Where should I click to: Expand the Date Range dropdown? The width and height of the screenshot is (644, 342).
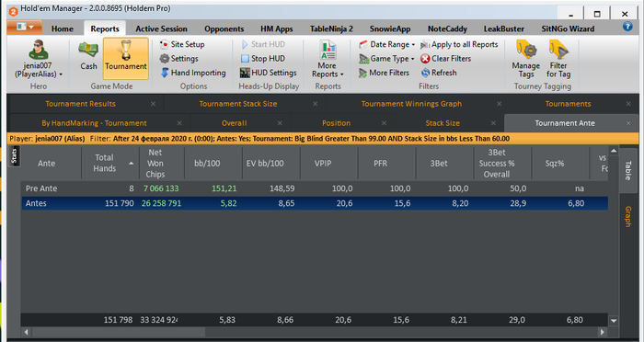tap(386, 44)
